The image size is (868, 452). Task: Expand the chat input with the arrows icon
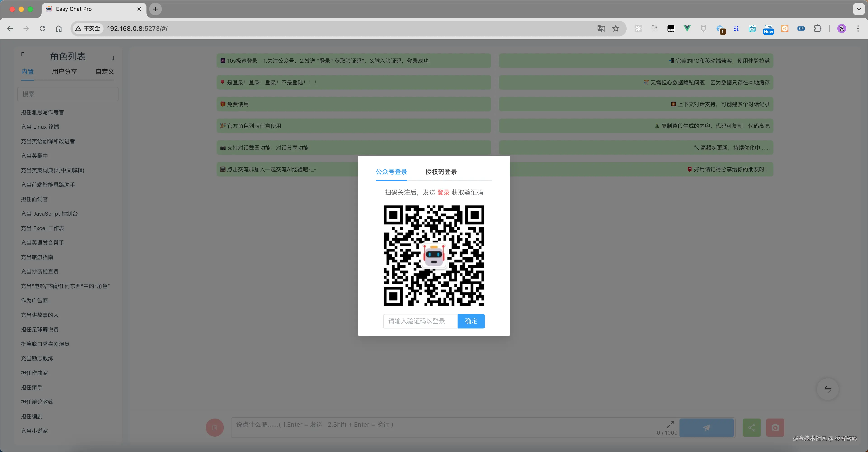[670, 424]
